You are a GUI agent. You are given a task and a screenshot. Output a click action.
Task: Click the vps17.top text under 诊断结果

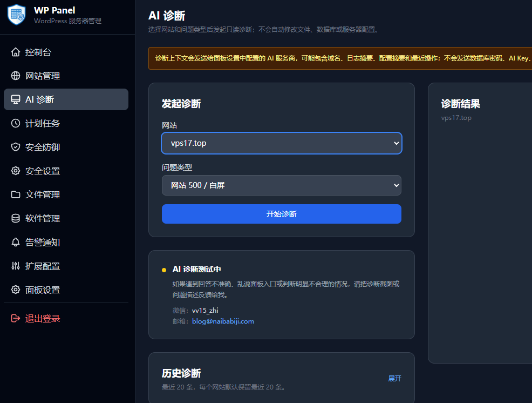[456, 118]
